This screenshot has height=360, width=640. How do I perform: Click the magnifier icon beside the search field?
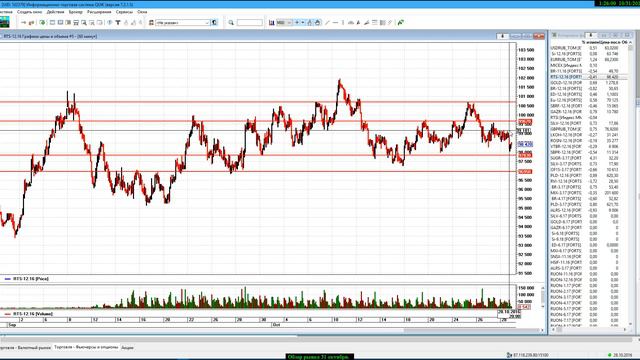pyautogui.click(x=231, y=23)
